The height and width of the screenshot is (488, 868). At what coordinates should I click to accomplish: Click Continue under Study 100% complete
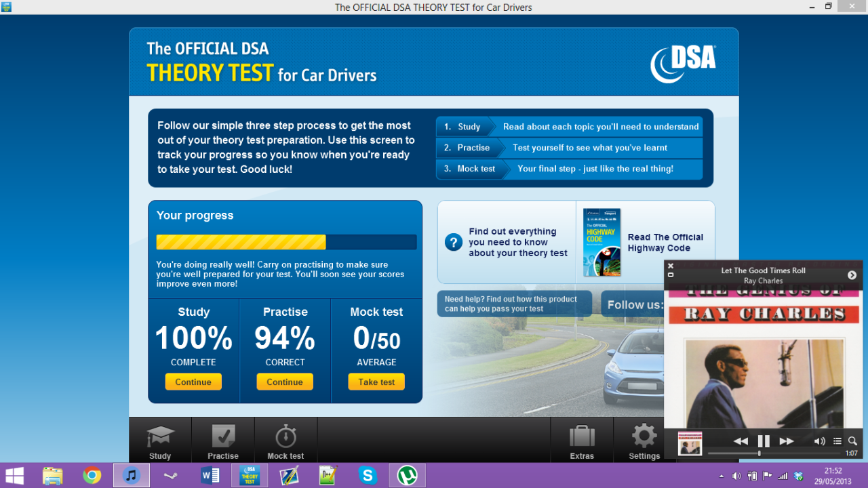click(x=193, y=382)
